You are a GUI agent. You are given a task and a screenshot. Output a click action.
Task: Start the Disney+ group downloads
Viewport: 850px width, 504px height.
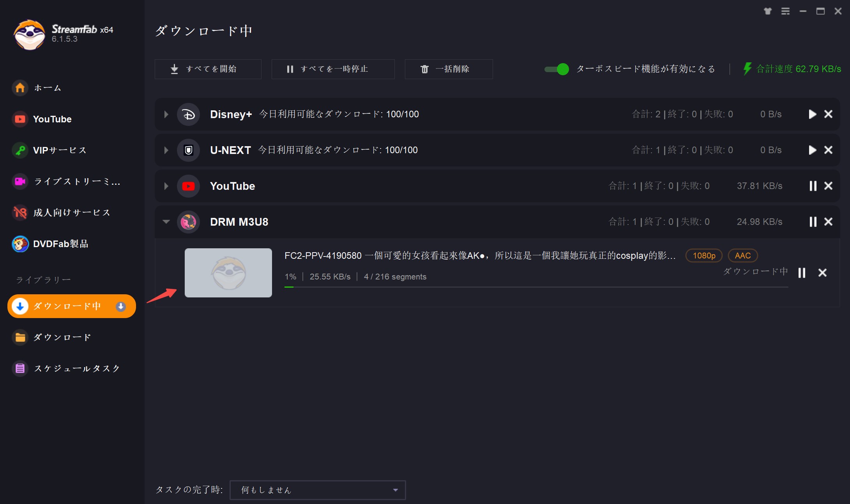point(812,114)
